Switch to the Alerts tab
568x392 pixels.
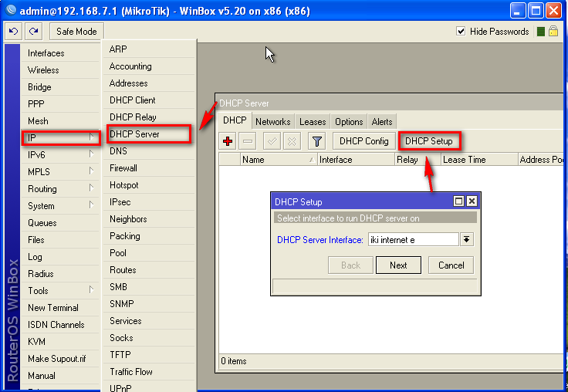coord(382,122)
